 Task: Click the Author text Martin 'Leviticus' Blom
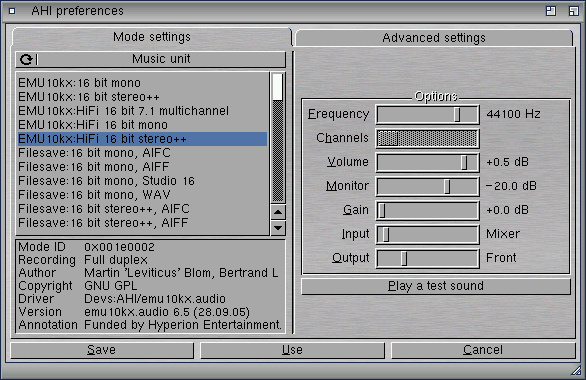click(x=149, y=273)
